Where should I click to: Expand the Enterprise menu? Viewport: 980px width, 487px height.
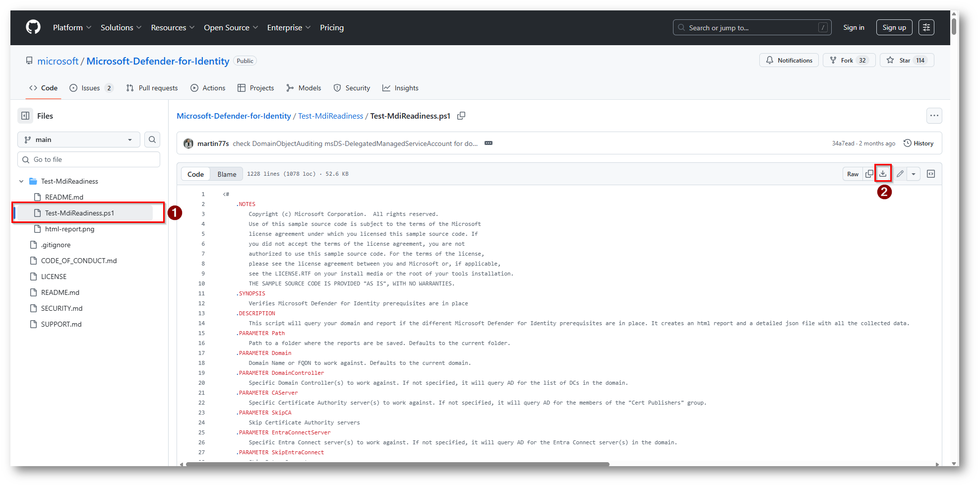(289, 27)
